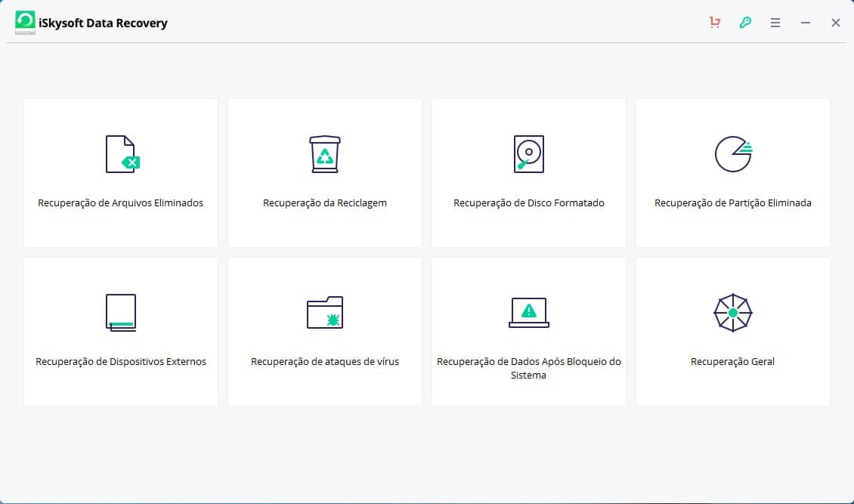854x504 pixels.
Task: Open the hamburger menu in title bar
Action: pyautogui.click(x=775, y=23)
